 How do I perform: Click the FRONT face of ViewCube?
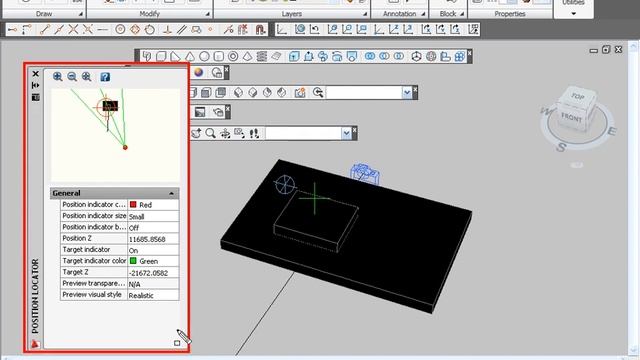click(571, 118)
